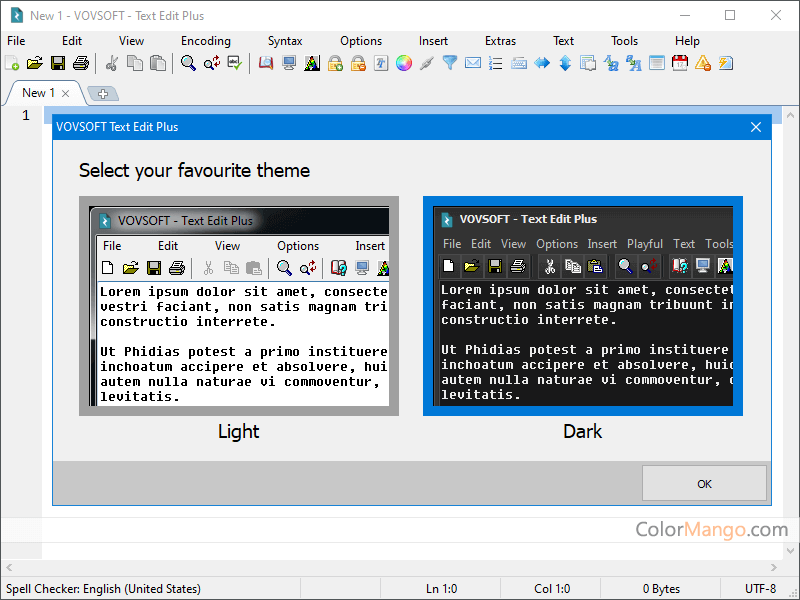Select the Light theme preview

point(238,306)
